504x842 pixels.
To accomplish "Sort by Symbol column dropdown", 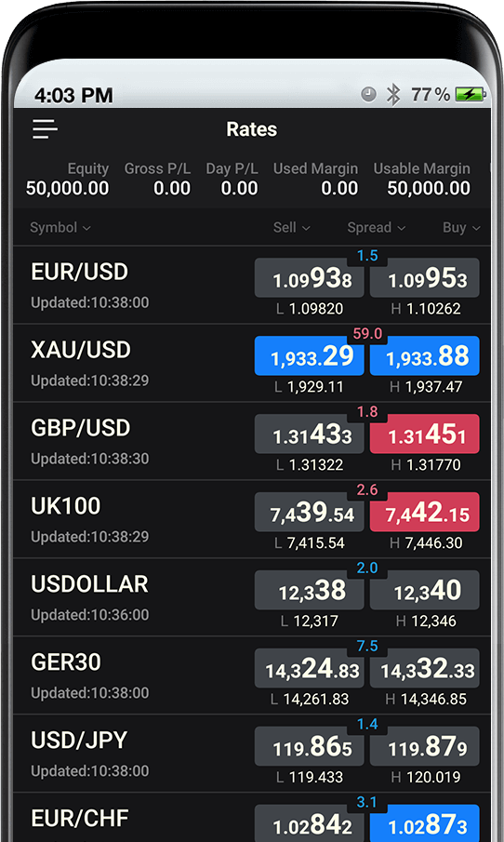I will point(60,228).
